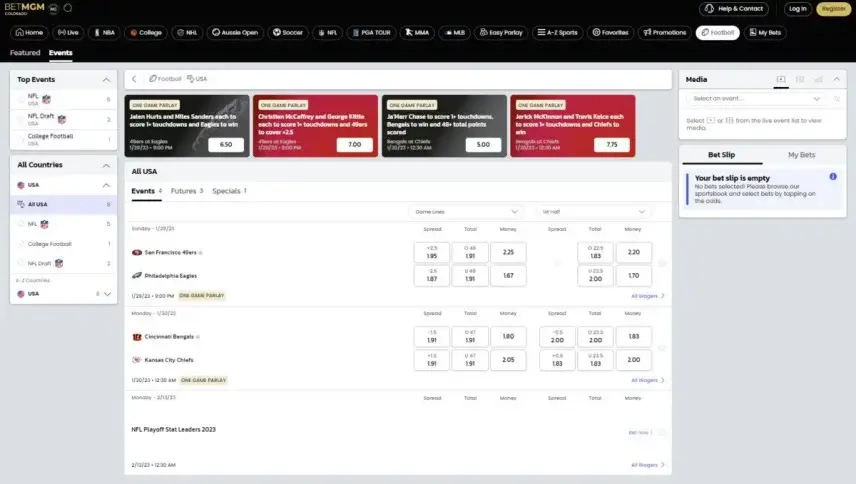Click the Kansas City Chiefs logo
856x484 pixels.
(x=137, y=360)
